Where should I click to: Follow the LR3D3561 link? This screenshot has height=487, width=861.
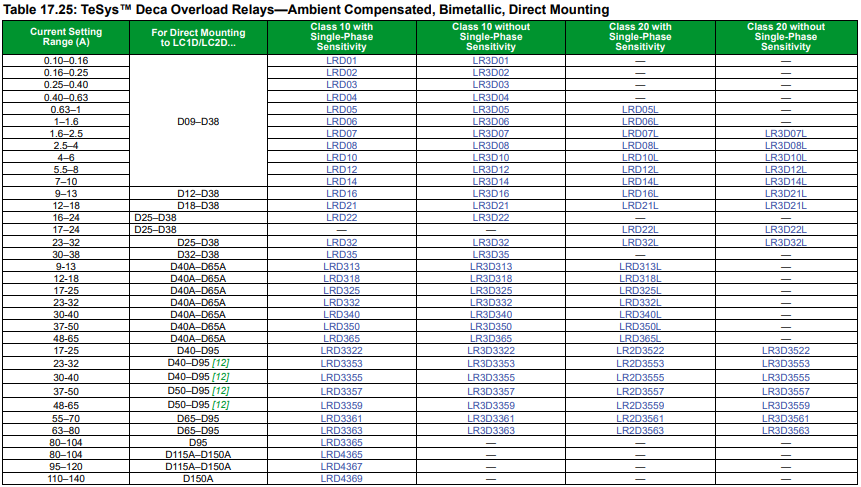pyautogui.click(x=785, y=418)
